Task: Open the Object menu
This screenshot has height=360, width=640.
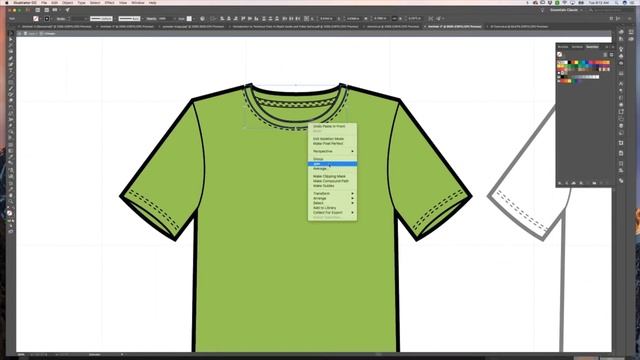Action: pos(68,2)
